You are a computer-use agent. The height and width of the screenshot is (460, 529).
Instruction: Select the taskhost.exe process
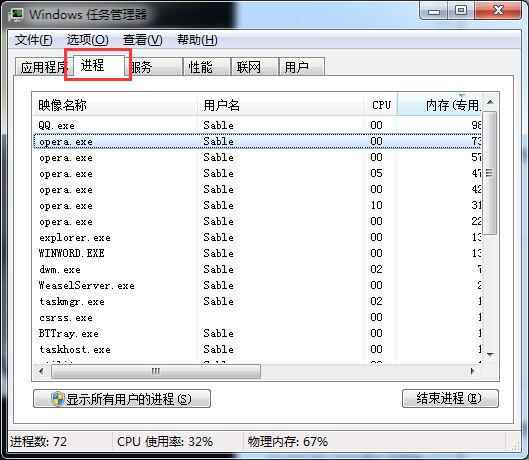click(x=257, y=349)
